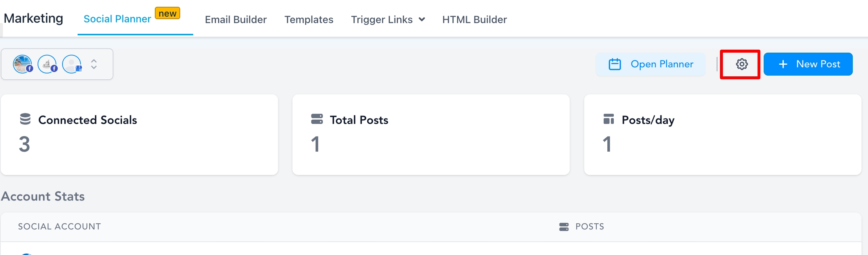Switch to the Email Builder tab

click(x=235, y=19)
